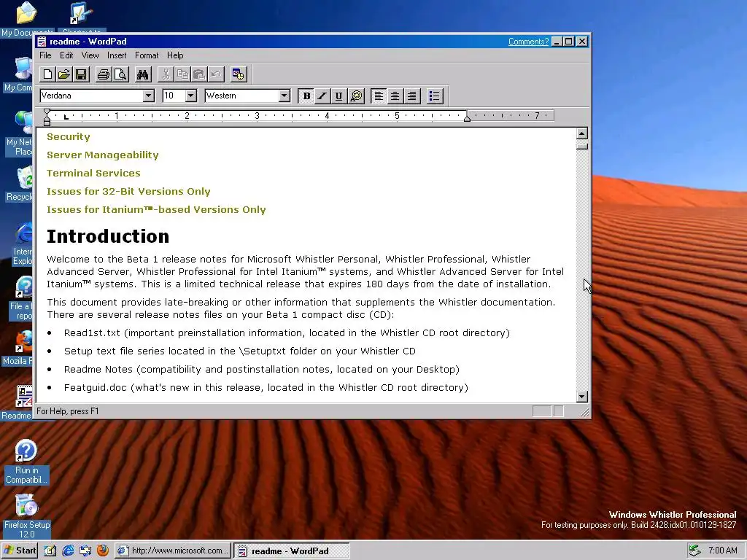Align text left
This screenshot has height=560, width=747.
379,96
